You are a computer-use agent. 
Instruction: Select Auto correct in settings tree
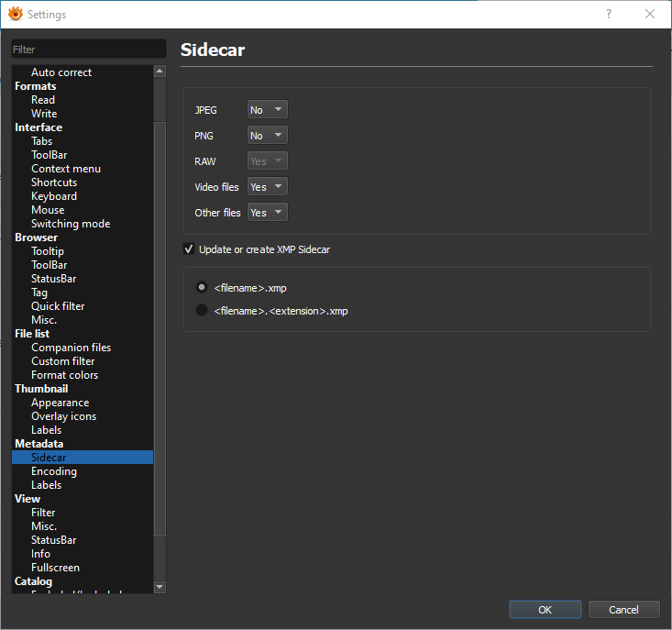(61, 72)
